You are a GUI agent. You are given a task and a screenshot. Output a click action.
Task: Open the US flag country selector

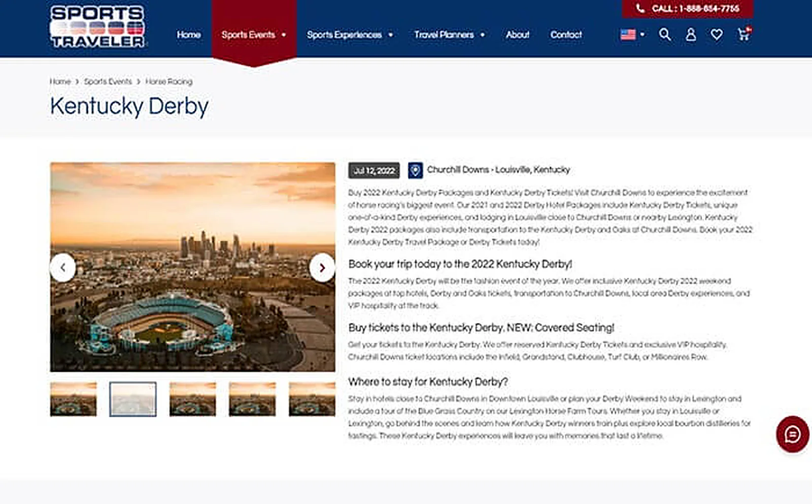[x=632, y=34]
